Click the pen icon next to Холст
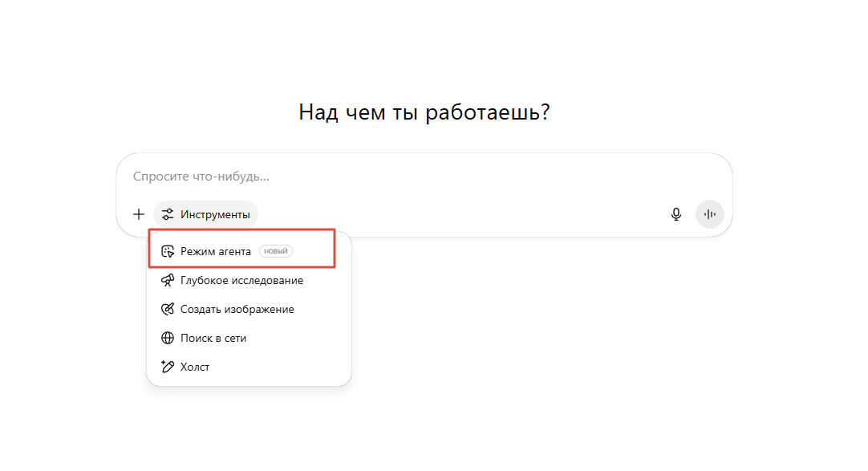868x471 pixels. (x=168, y=367)
